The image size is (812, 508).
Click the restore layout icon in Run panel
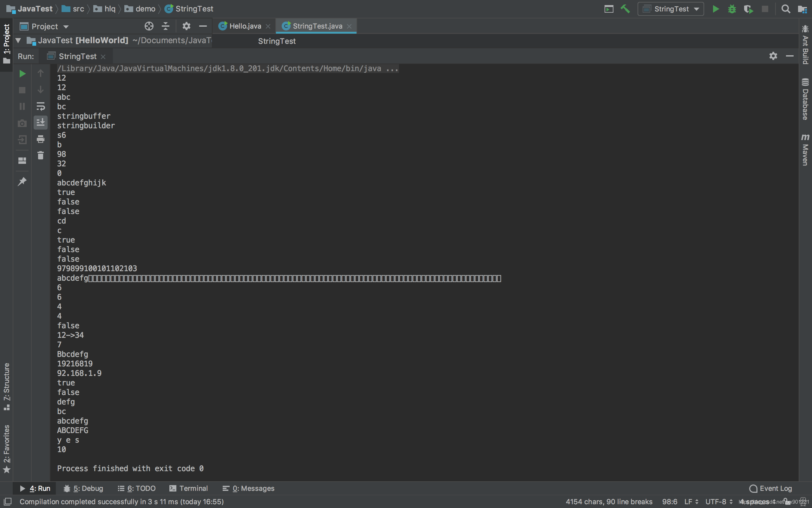pos(22,161)
